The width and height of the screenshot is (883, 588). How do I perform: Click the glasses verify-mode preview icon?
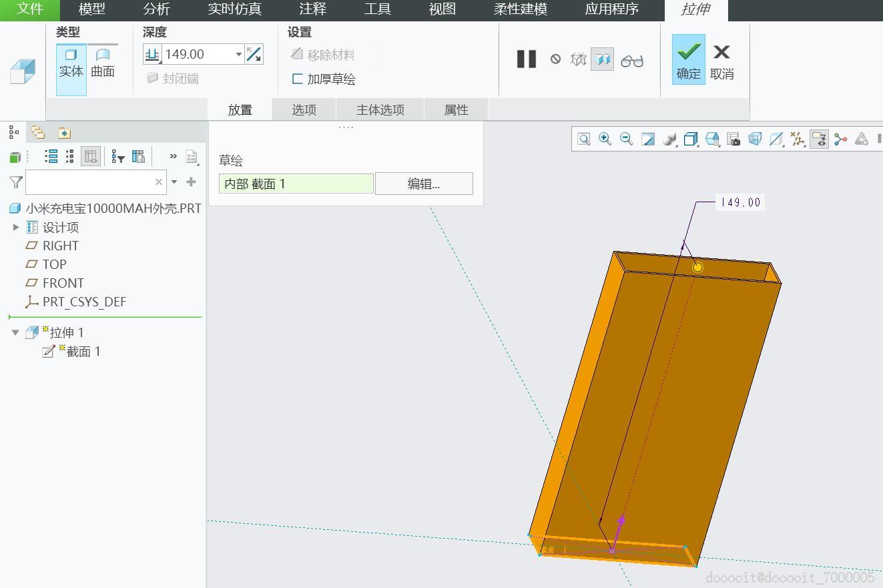tap(631, 61)
